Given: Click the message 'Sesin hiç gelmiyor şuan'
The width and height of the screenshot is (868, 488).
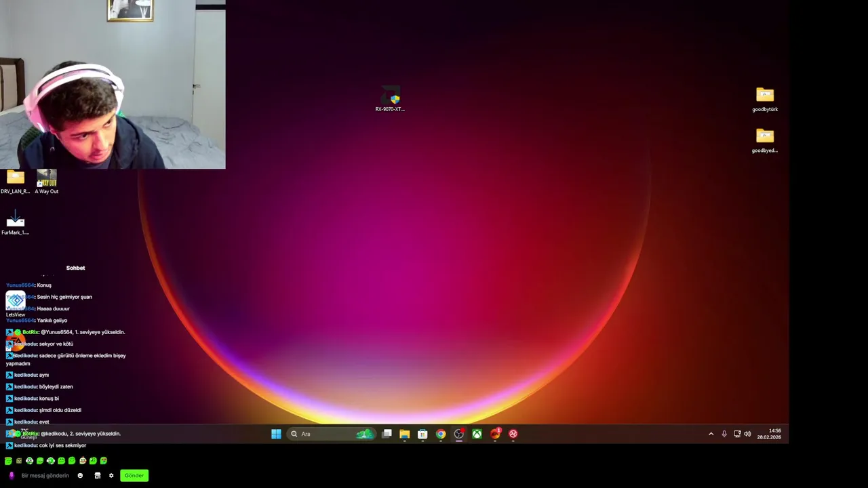Looking at the screenshot, I should pyautogui.click(x=64, y=297).
